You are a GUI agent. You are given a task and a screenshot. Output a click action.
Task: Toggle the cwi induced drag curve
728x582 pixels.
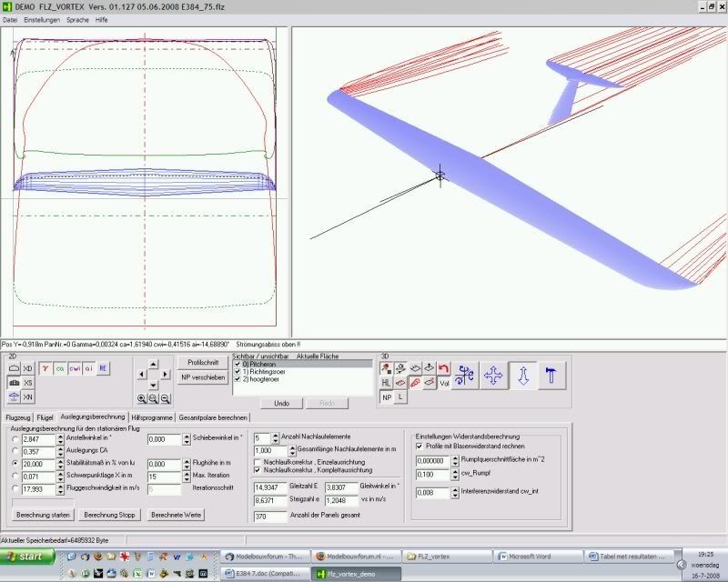pyautogui.click(x=75, y=368)
